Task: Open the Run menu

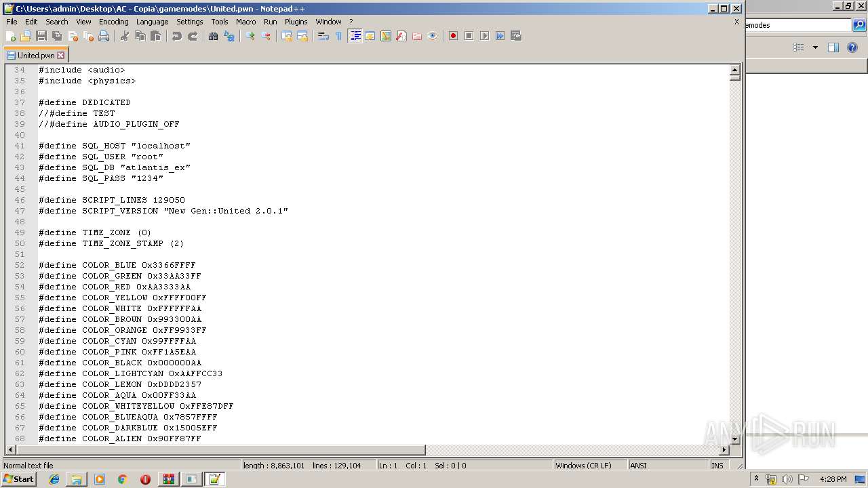Action: pyautogui.click(x=271, y=22)
